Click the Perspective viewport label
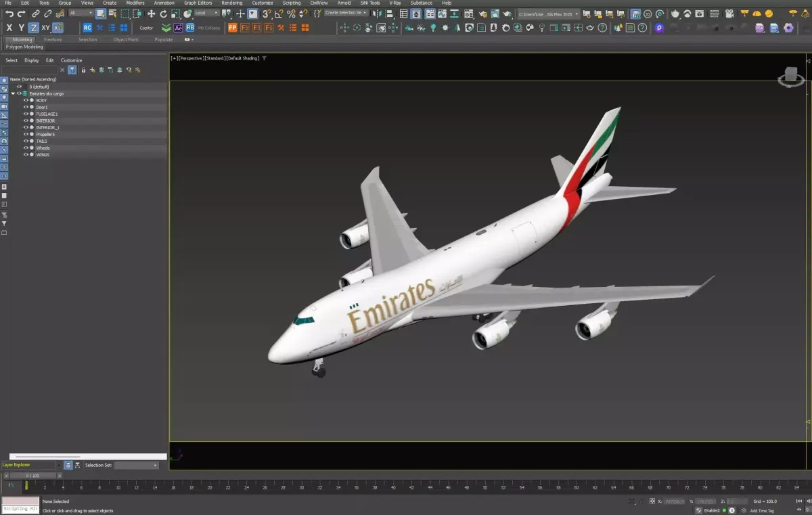812x515 pixels. [x=190, y=58]
